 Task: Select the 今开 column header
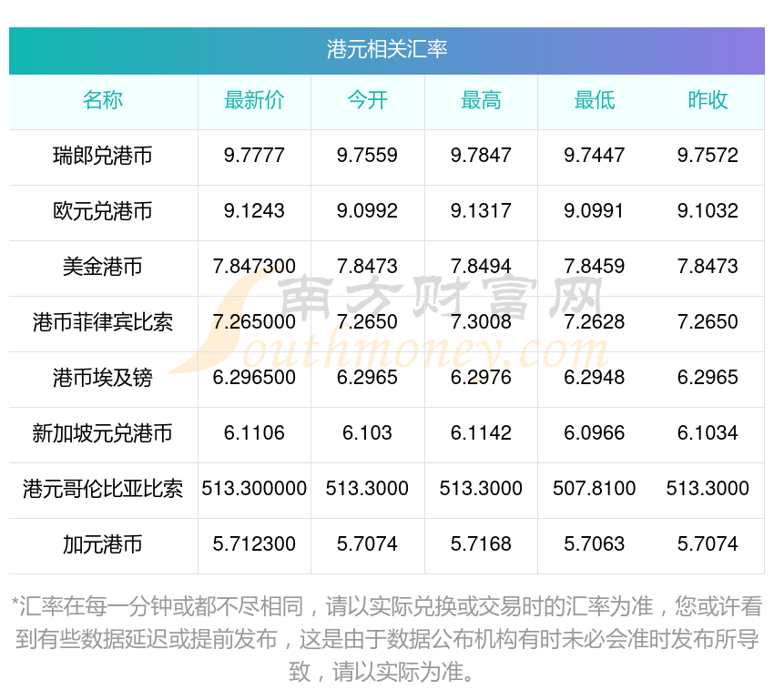pyautogui.click(x=367, y=100)
